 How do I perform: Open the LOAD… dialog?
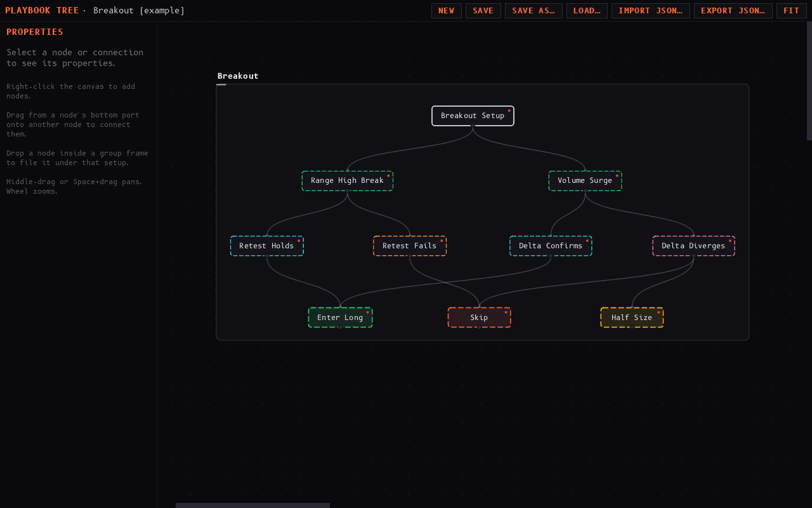point(587,11)
